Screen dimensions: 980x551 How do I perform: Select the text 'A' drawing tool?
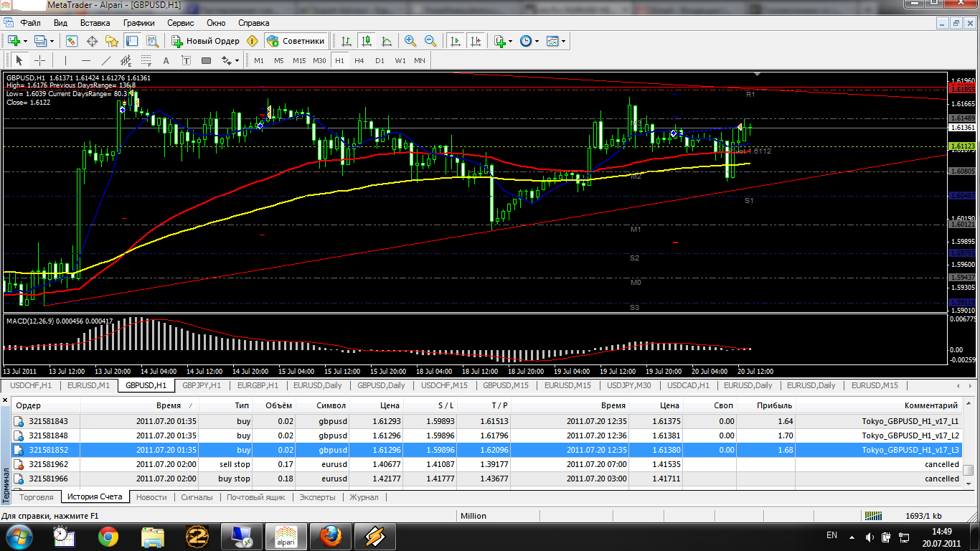(166, 60)
